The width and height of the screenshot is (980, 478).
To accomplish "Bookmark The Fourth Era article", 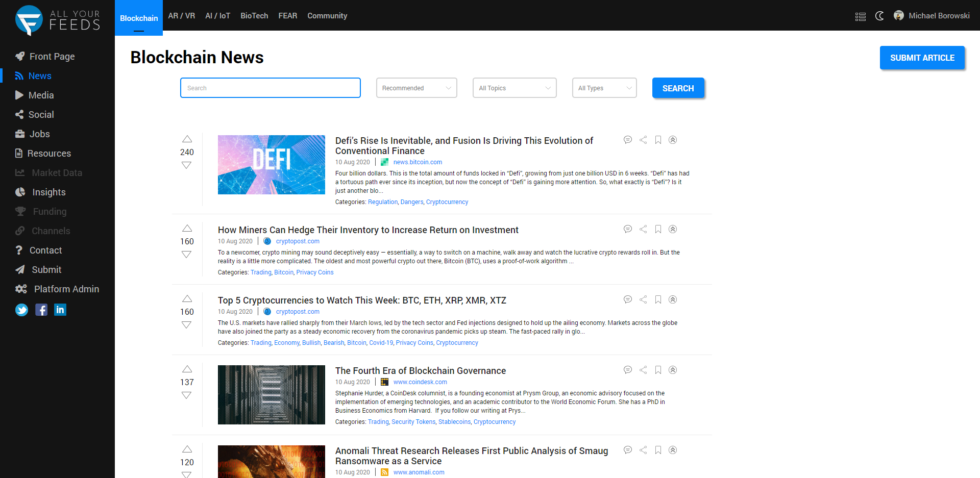I will point(658,370).
